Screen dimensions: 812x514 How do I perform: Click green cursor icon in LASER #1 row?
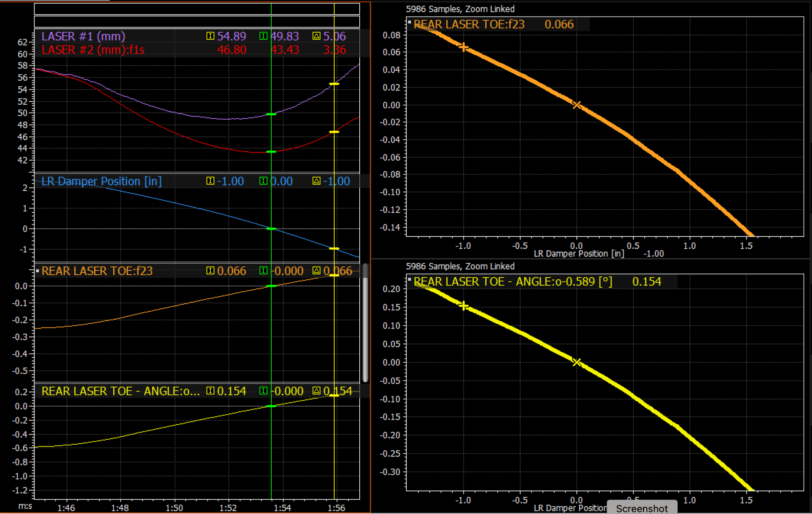pyautogui.click(x=263, y=36)
